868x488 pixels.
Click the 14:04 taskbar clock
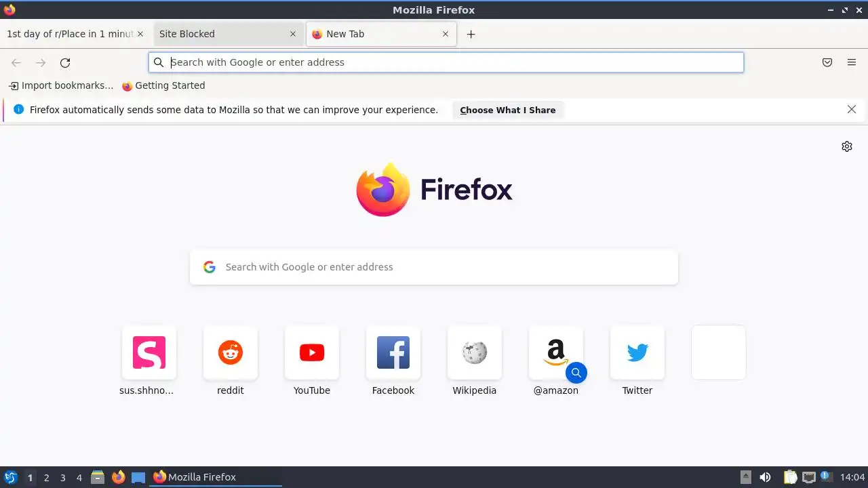[x=852, y=477]
